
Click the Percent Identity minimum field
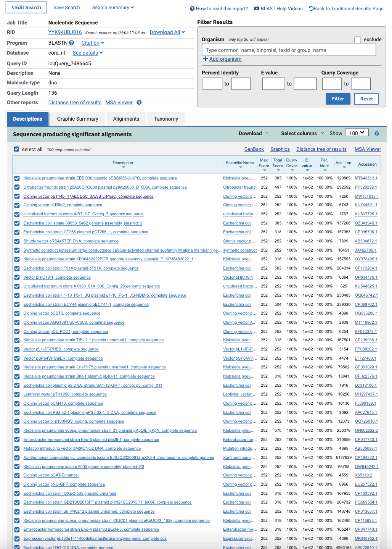coord(212,84)
